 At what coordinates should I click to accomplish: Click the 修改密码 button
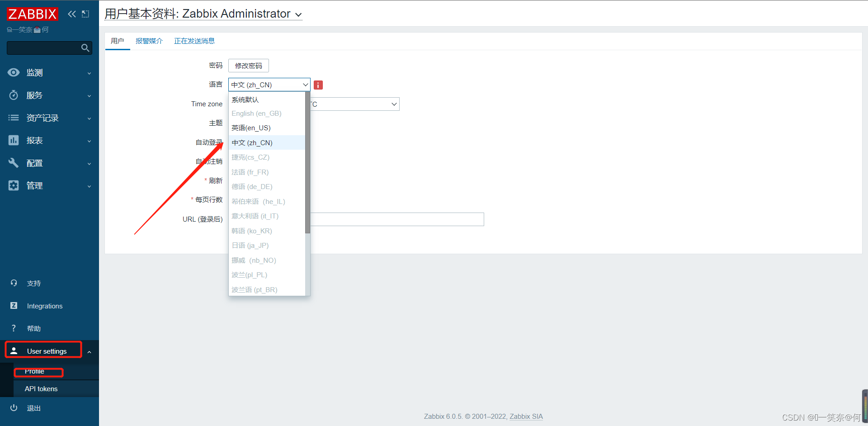click(249, 66)
